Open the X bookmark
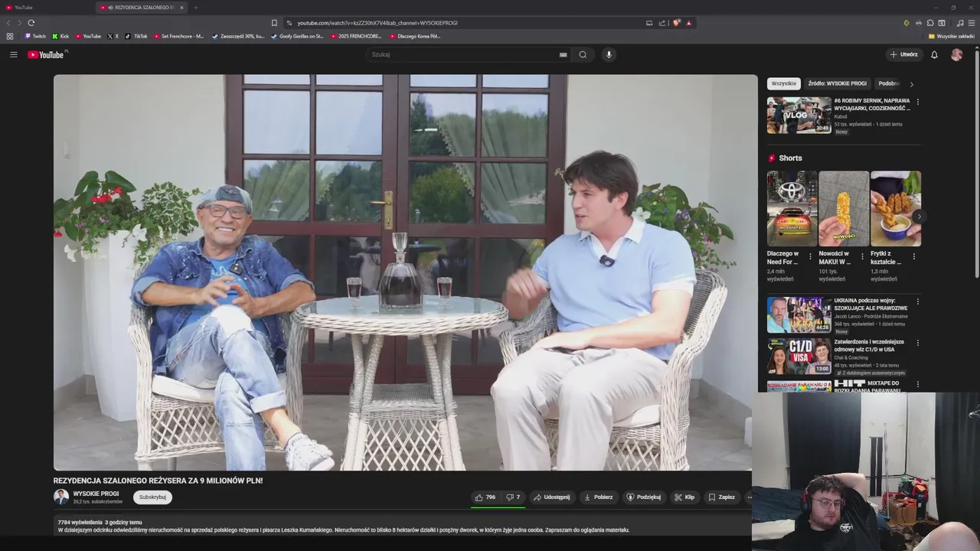 pos(113,36)
